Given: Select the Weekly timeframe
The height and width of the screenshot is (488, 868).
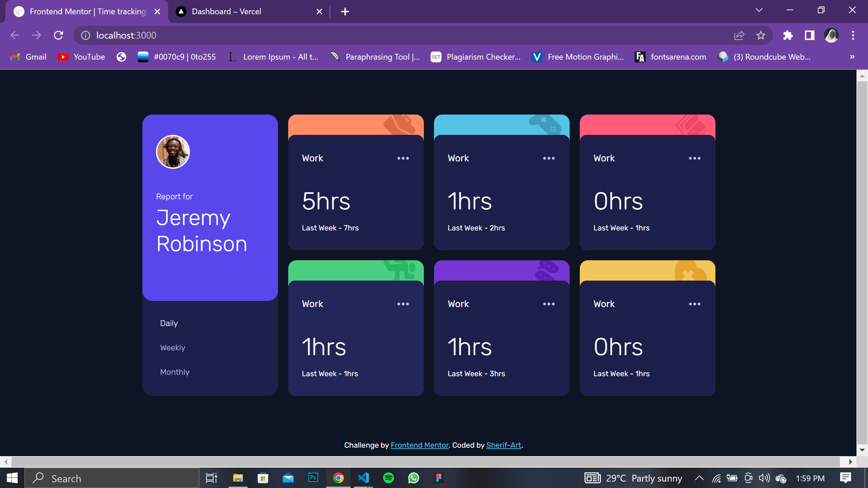Looking at the screenshot, I should click(x=173, y=348).
